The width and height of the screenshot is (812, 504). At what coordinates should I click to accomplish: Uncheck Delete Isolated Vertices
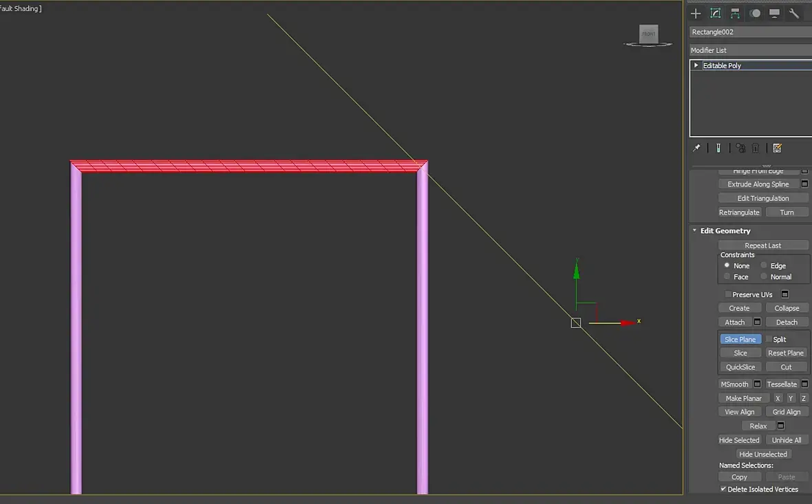[x=723, y=489]
